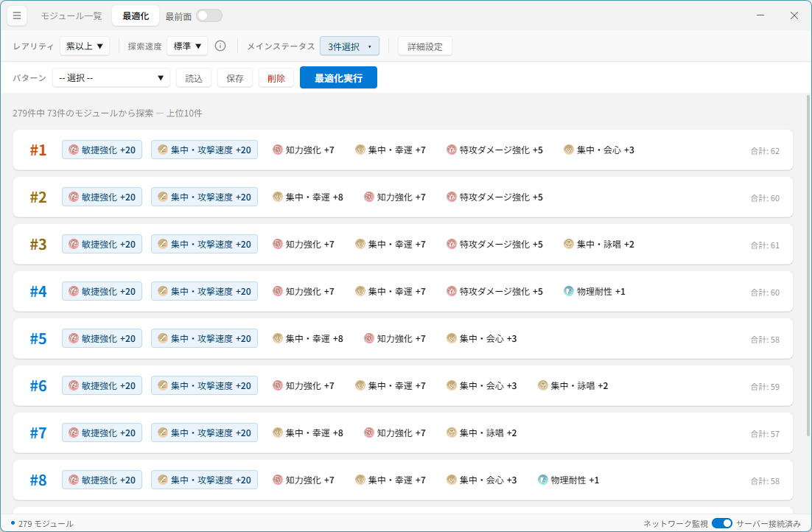
Task: Click the search speed info icon
Action: click(x=220, y=46)
